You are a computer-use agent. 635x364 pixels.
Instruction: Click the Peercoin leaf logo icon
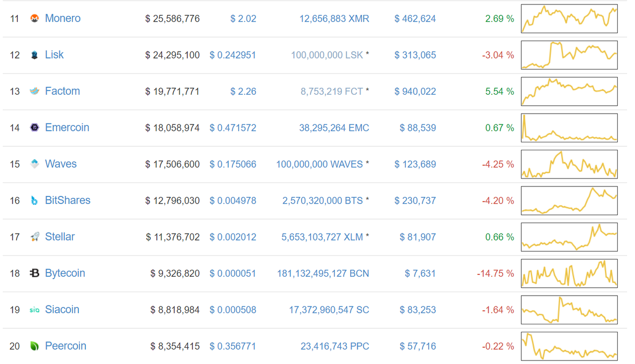click(34, 346)
